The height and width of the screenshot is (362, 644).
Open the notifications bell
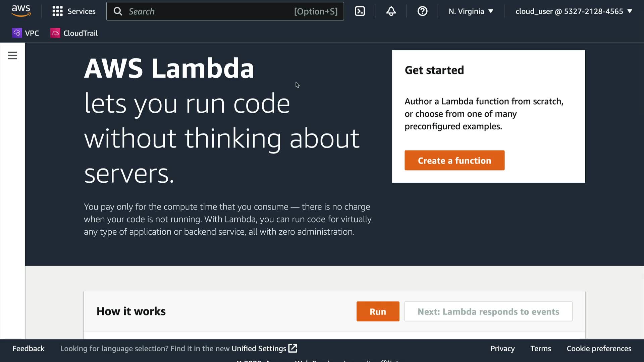point(391,11)
